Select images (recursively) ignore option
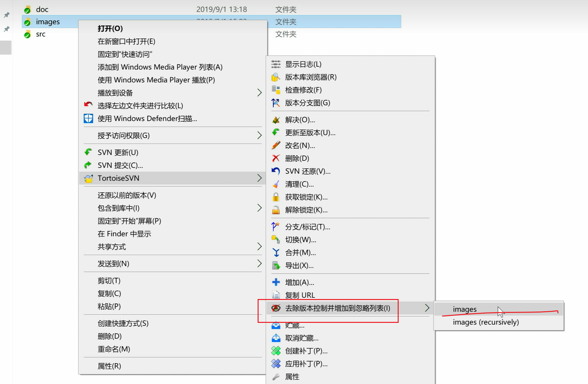Viewport: 588px width, 384px height. coord(498,322)
